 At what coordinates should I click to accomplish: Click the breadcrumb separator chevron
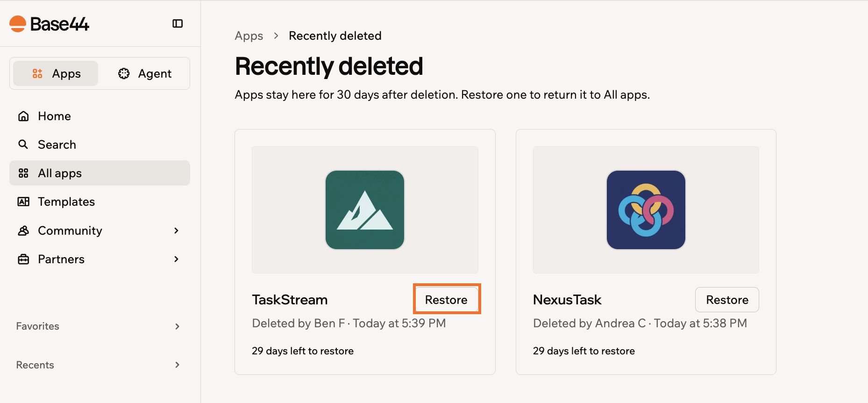[x=276, y=36]
